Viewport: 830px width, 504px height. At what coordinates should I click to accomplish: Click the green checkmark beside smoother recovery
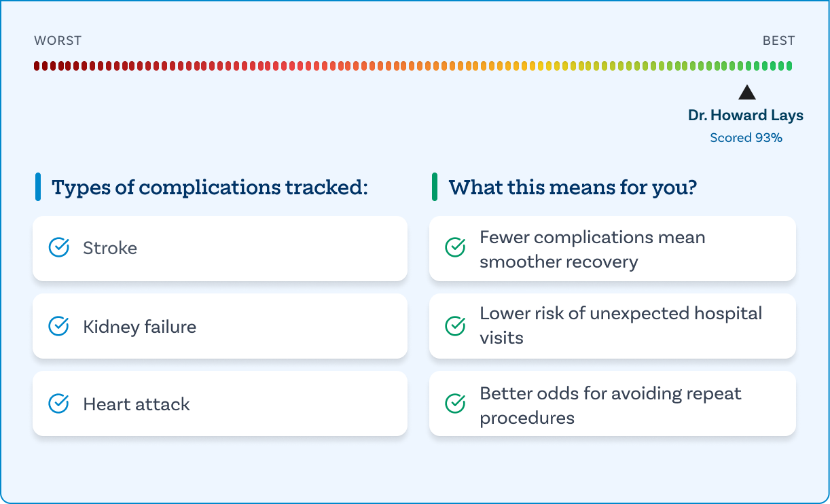coord(455,248)
